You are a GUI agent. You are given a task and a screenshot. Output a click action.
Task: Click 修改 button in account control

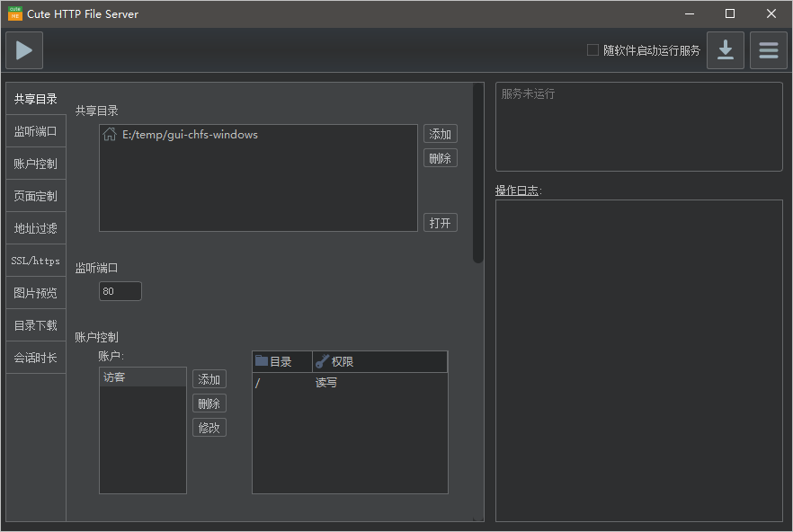209,428
